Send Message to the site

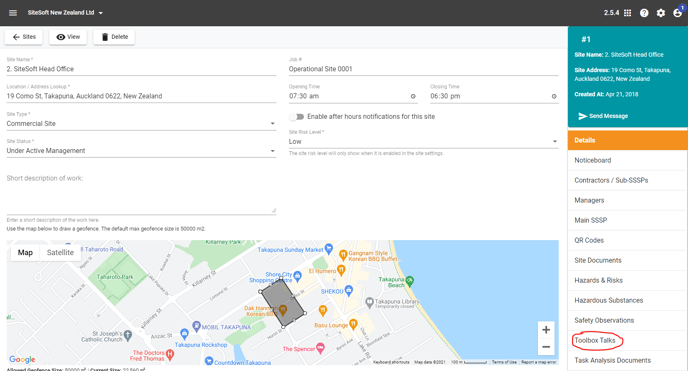(603, 116)
